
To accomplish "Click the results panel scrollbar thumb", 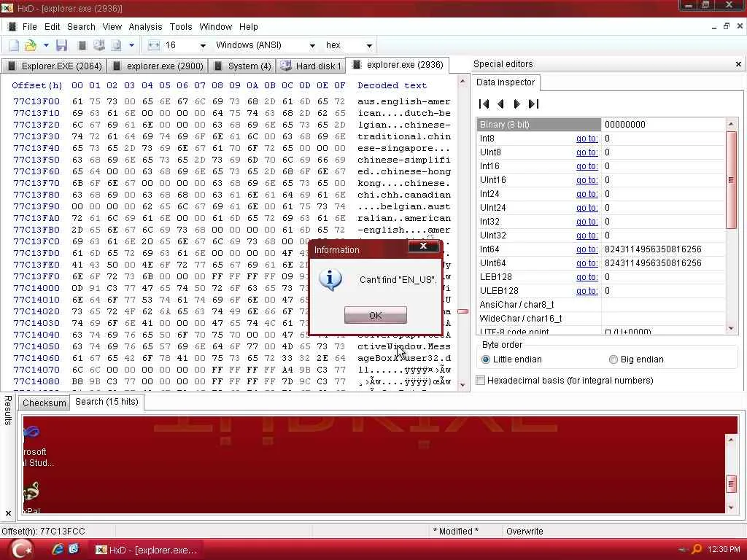I will coord(731,485).
